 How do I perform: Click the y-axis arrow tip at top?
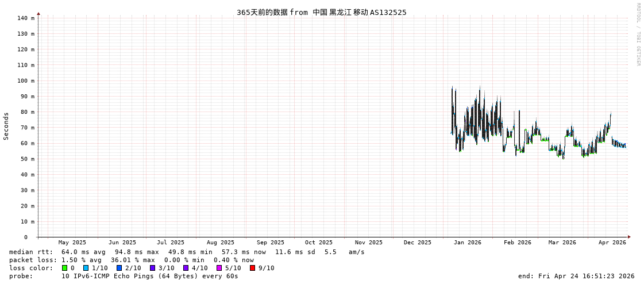[38, 13]
